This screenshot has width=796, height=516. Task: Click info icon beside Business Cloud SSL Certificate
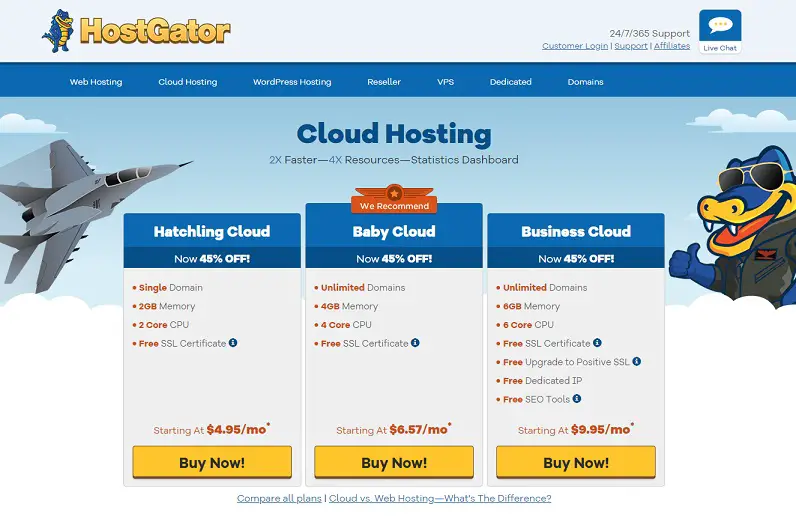(x=598, y=343)
